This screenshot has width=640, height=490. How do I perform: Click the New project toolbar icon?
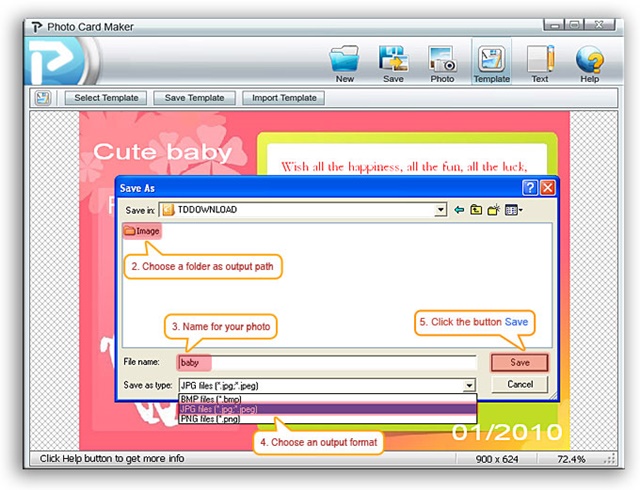tap(345, 62)
